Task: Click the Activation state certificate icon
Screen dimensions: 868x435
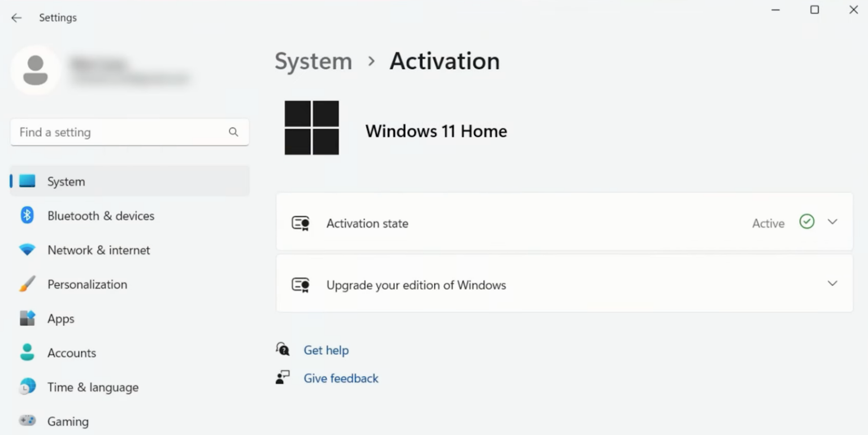Action: point(301,223)
